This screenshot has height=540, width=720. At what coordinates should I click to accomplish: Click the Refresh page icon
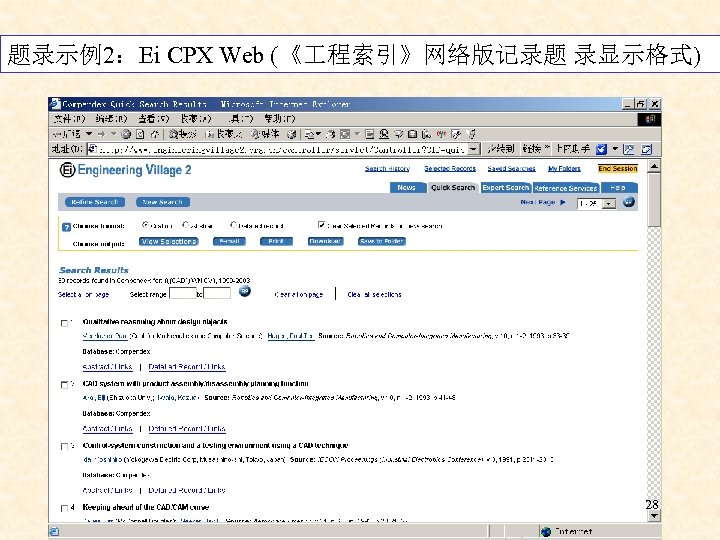point(140,134)
